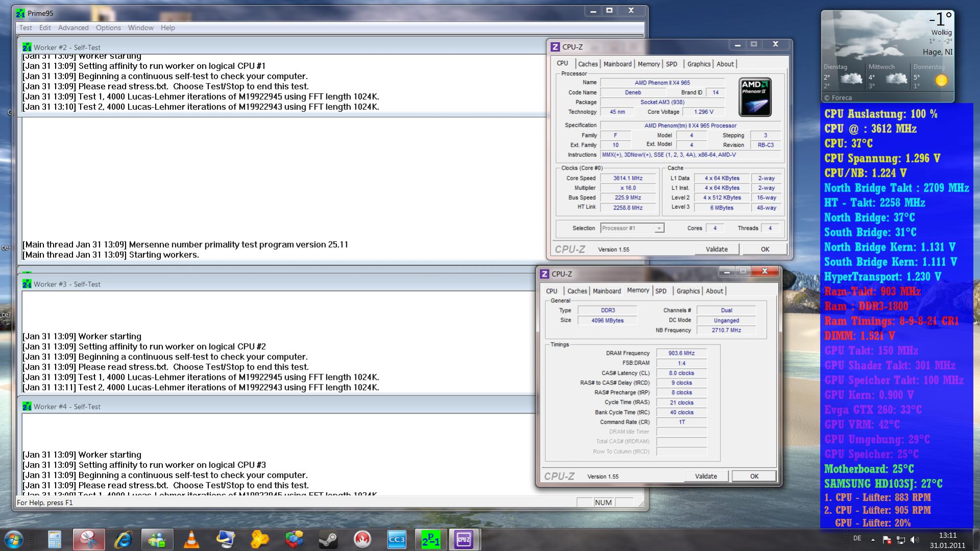980x551 pixels.
Task: Click the network icon in the system tray
Action: (x=900, y=539)
